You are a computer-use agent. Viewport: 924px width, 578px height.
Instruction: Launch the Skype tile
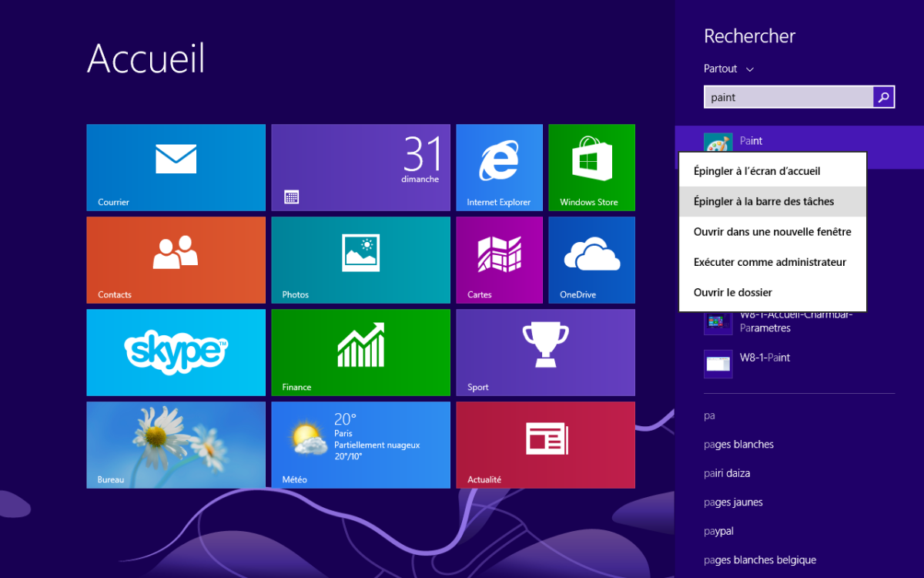click(176, 352)
